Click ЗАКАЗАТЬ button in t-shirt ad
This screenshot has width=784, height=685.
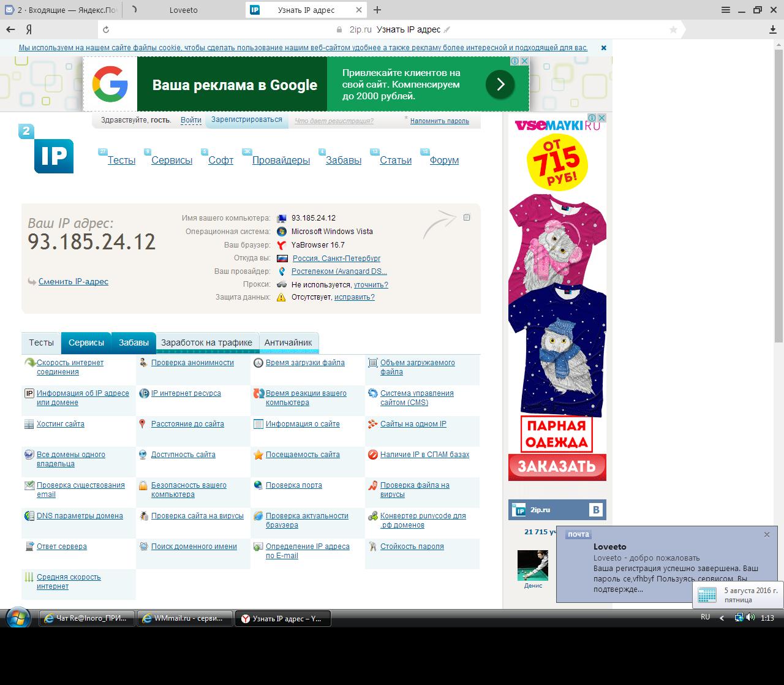[557, 467]
